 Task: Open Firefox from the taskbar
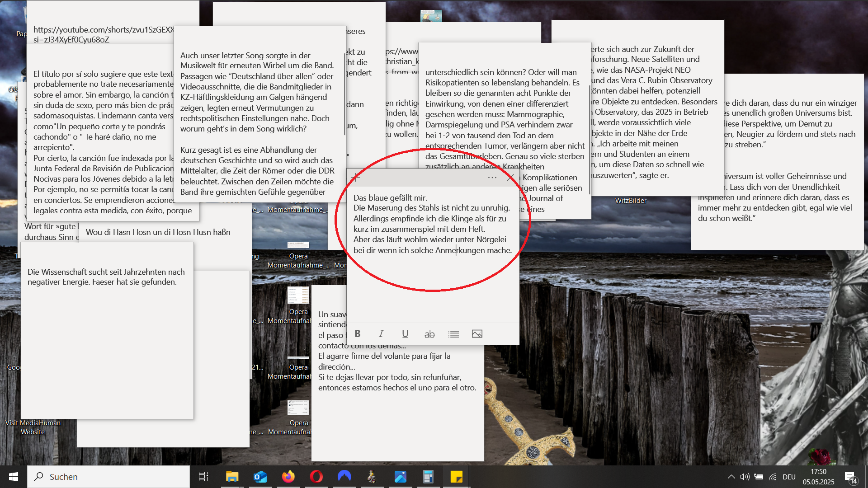(288, 477)
